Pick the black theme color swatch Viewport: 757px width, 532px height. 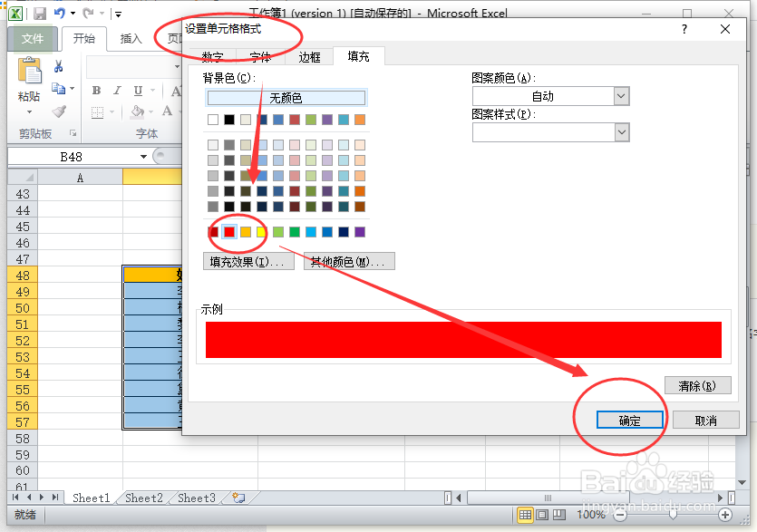coord(229,120)
